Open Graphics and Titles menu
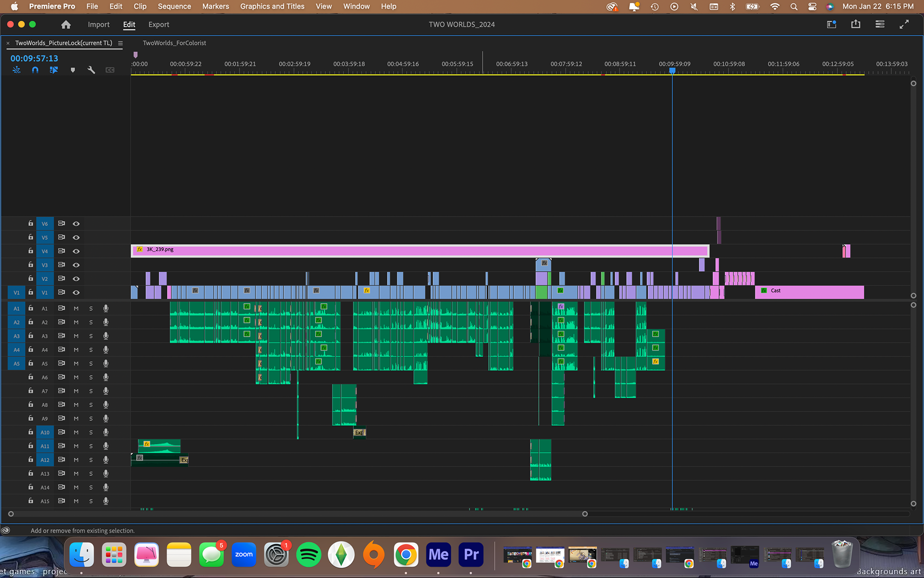This screenshot has width=924, height=578. pyautogui.click(x=272, y=6)
